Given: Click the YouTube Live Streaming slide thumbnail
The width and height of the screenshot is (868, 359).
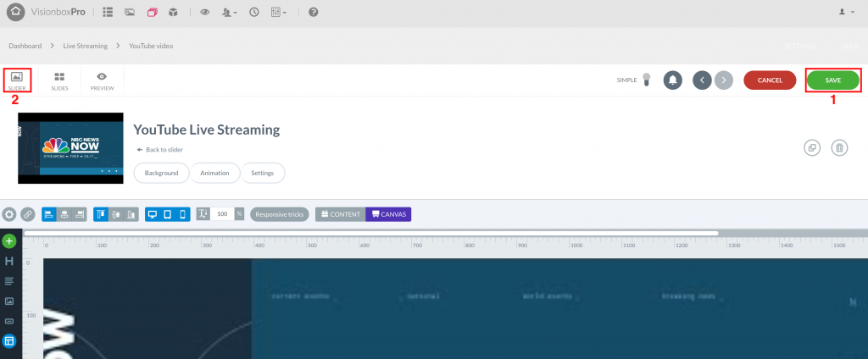Looking at the screenshot, I should tap(70, 148).
